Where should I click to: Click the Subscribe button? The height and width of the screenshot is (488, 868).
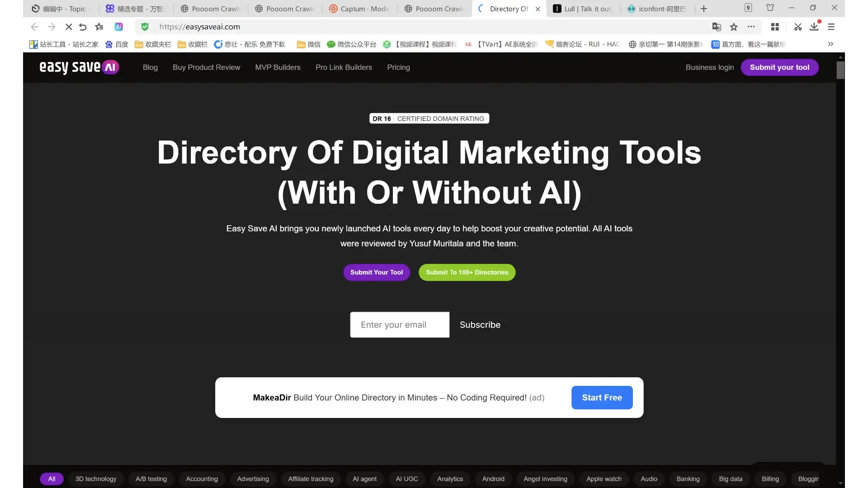[480, 325]
